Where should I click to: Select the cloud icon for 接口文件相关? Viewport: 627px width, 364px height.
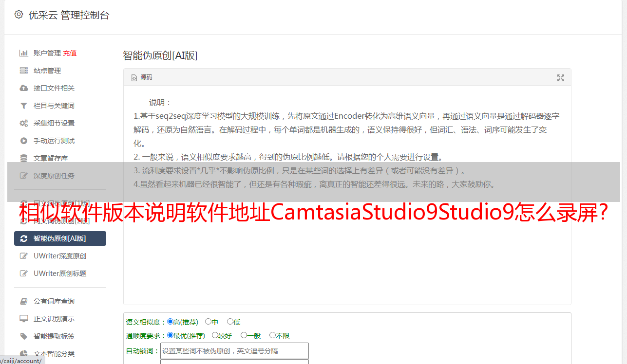click(x=23, y=88)
